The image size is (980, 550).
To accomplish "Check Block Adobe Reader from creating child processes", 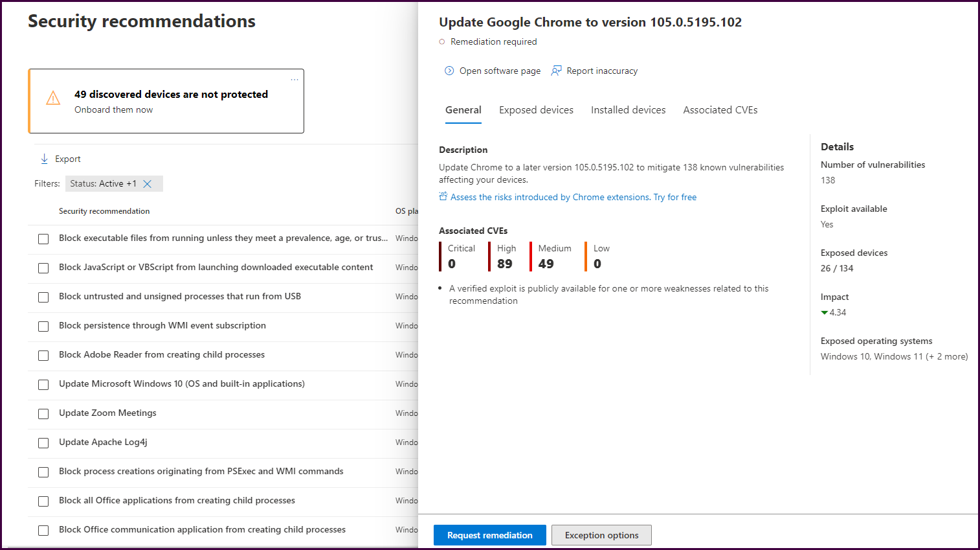I will click(43, 355).
